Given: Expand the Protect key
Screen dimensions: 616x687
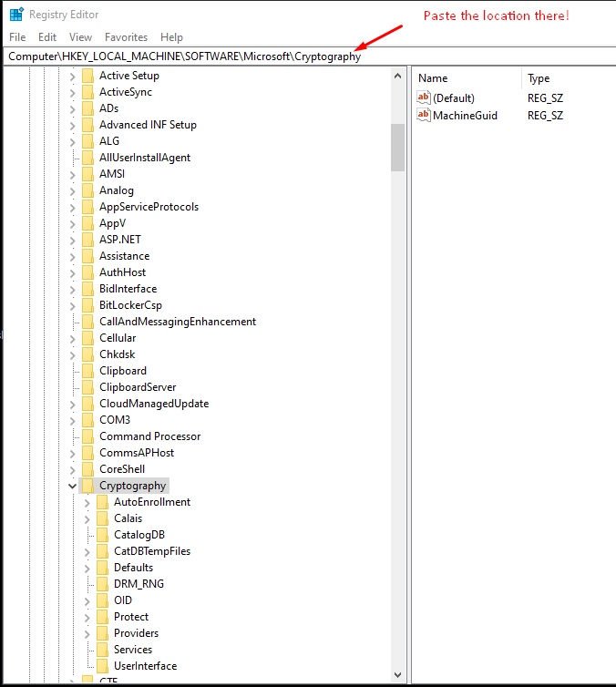Looking at the screenshot, I should pyautogui.click(x=87, y=618).
